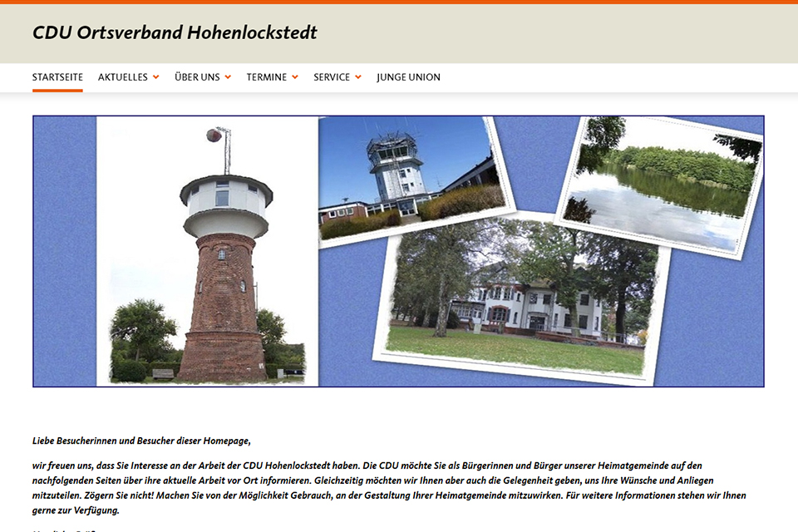Image resolution: width=798 pixels, height=532 pixels.
Task: Expand the chevron beside Über uns
Action: tap(229, 77)
